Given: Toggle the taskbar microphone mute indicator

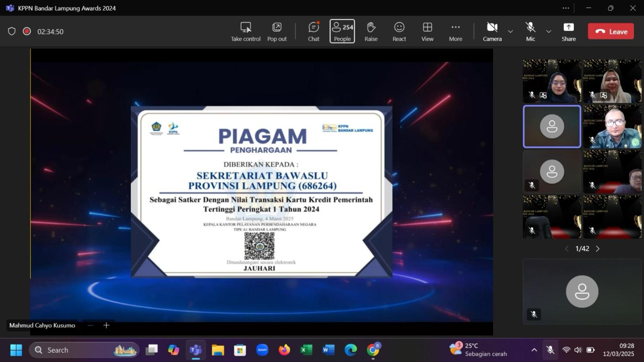Looking at the screenshot, I should (x=550, y=350).
